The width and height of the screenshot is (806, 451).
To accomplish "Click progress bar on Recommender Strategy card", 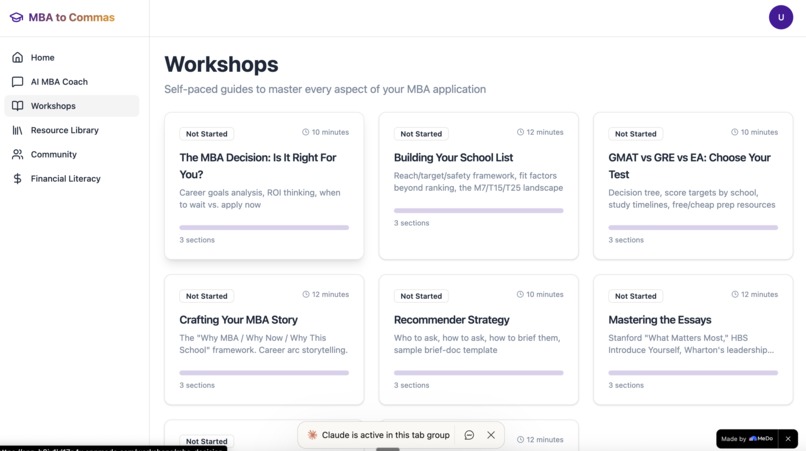I will pos(479,373).
